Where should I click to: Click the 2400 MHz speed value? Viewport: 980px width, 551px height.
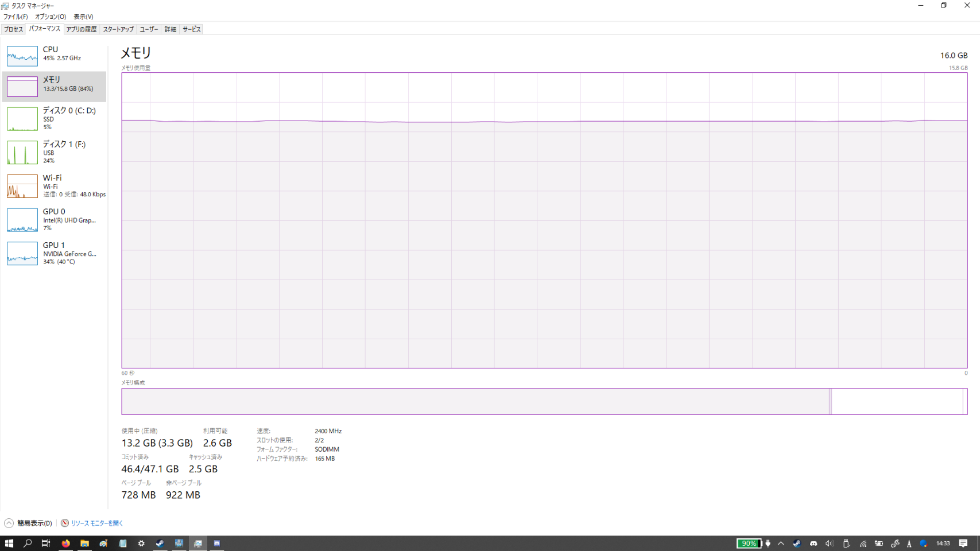tap(328, 431)
